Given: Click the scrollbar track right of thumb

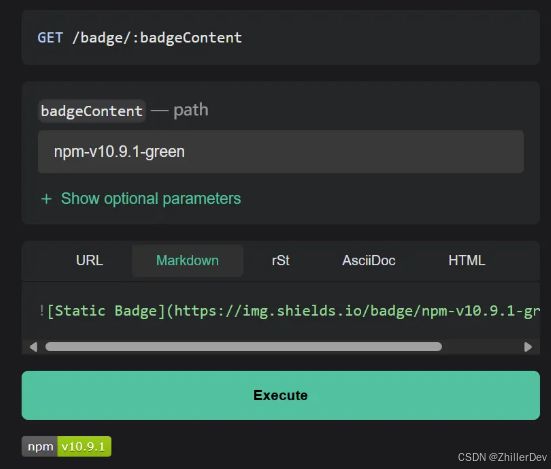Looking at the screenshot, I should coord(482,347).
